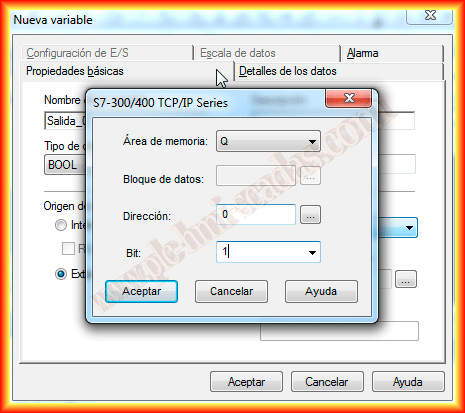Close the S7-300/400 TCP/IP Series dialog
Viewport: 465px width, 413px height.
click(348, 98)
